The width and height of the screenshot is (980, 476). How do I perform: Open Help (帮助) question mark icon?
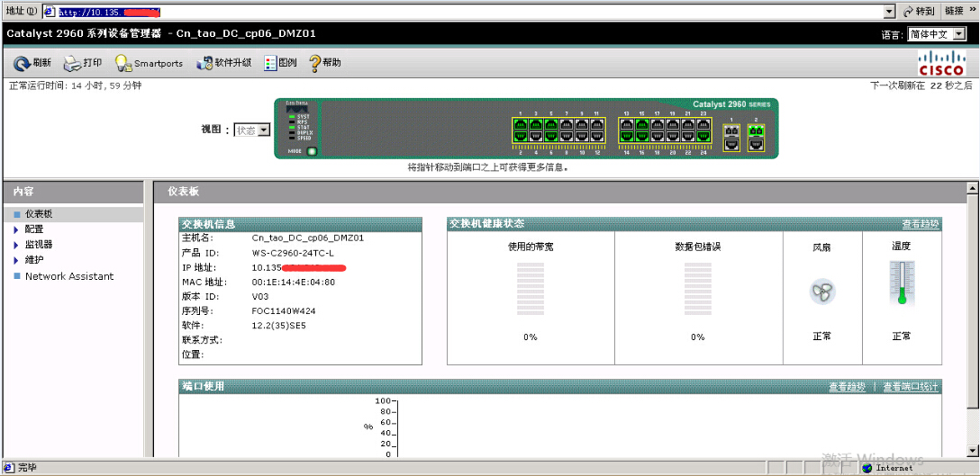pos(315,63)
